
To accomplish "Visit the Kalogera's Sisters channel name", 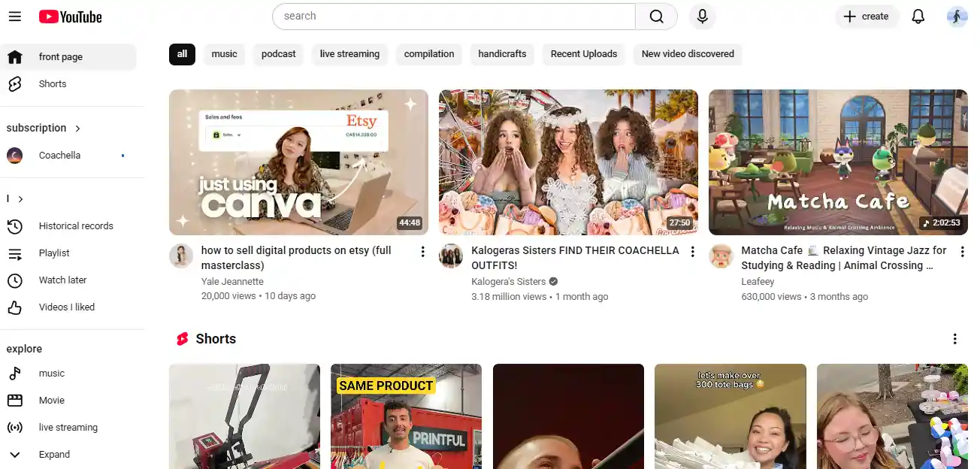I will 508,282.
